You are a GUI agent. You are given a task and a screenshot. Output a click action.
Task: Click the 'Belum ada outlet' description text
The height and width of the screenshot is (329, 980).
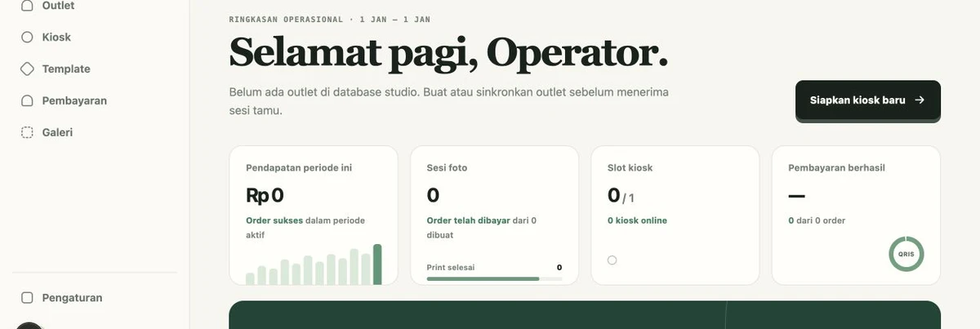pyautogui.click(x=449, y=101)
